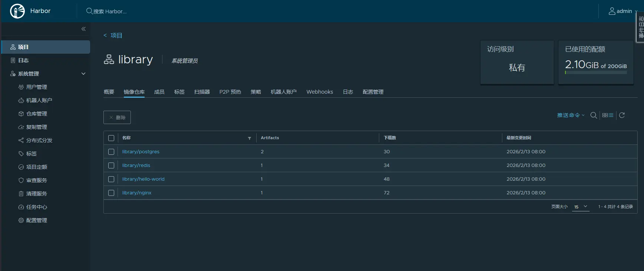The image size is (644, 271).
Task: Sort by the Artifacts column header
Action: pyautogui.click(x=270, y=138)
